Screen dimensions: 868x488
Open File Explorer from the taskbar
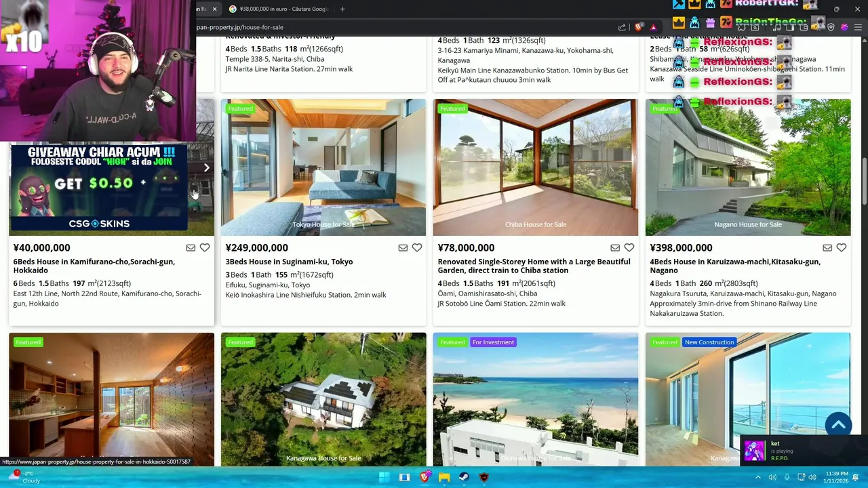444,477
